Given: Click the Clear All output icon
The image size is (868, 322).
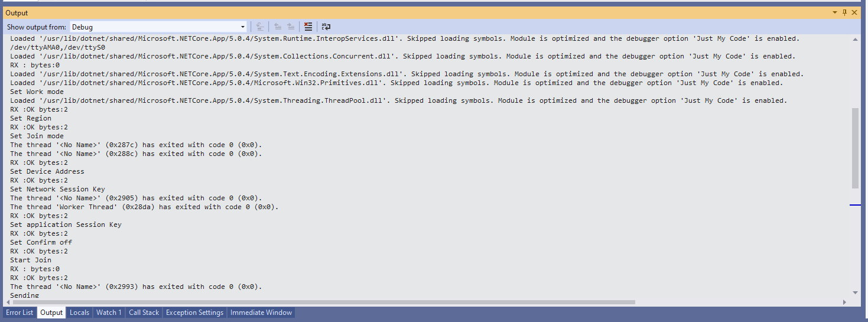Looking at the screenshot, I should coord(308,27).
